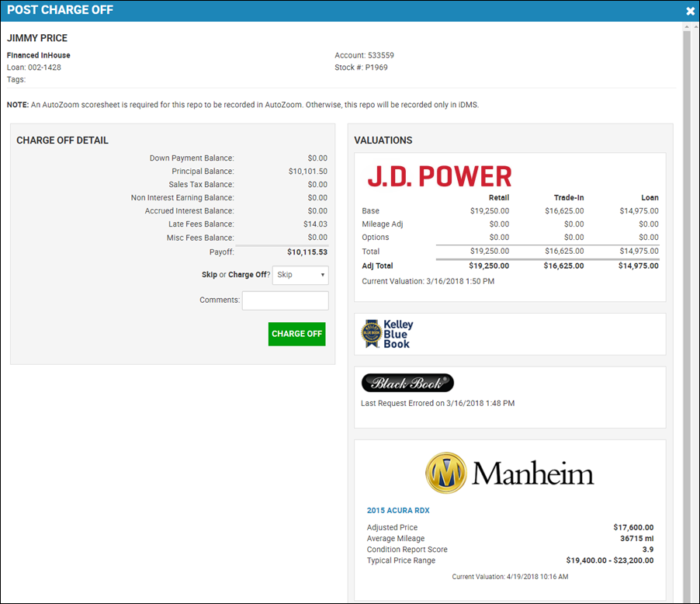The height and width of the screenshot is (604, 700).
Task: Click the Current Valuation 3/16/2018 1:50 PM text
Action: tap(428, 282)
